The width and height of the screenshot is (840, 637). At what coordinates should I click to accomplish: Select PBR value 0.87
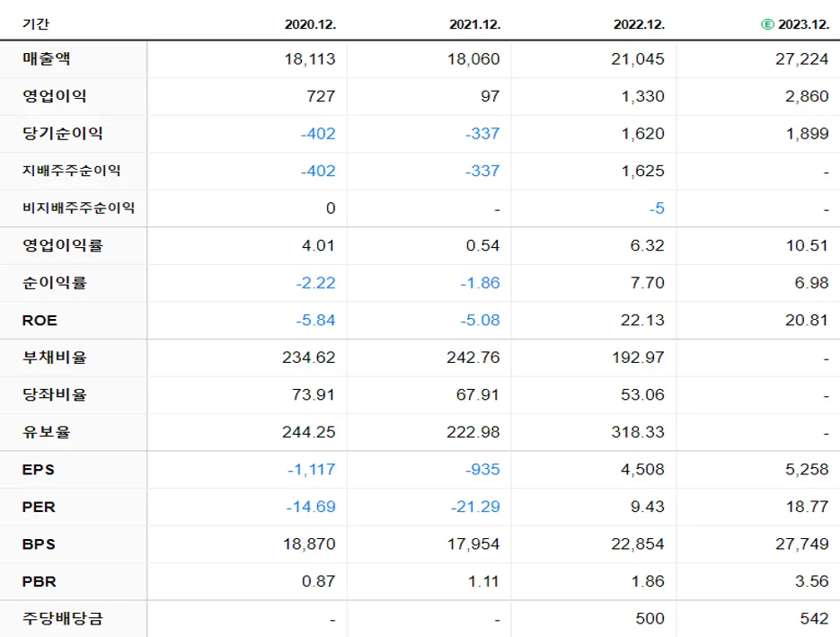(x=318, y=581)
